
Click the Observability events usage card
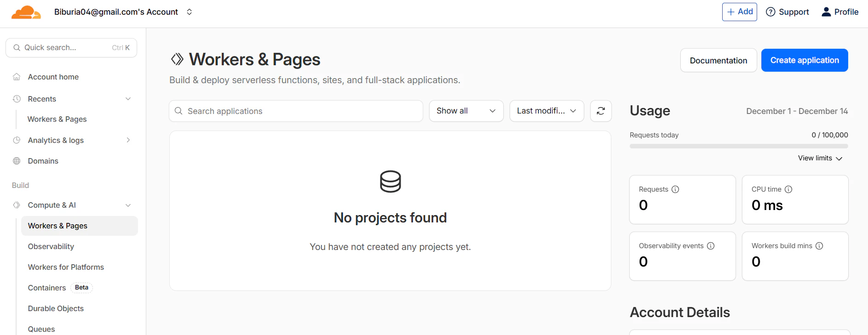coord(683,256)
